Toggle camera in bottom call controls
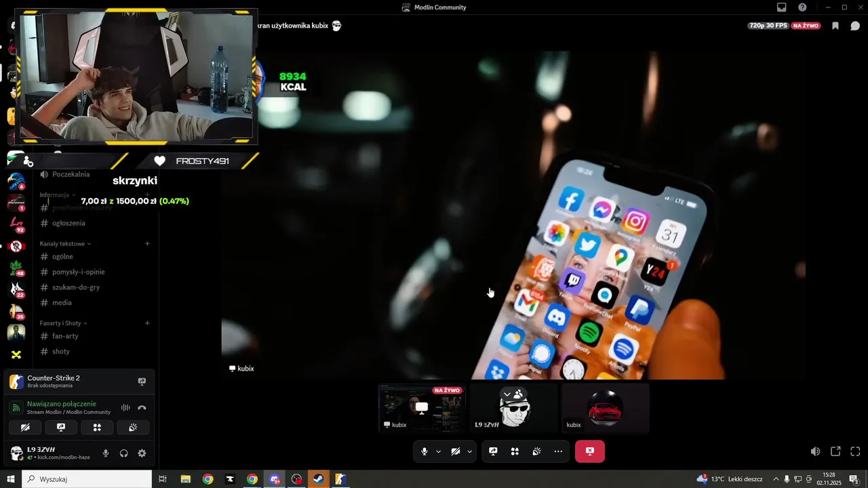868x488 pixels. click(x=456, y=451)
